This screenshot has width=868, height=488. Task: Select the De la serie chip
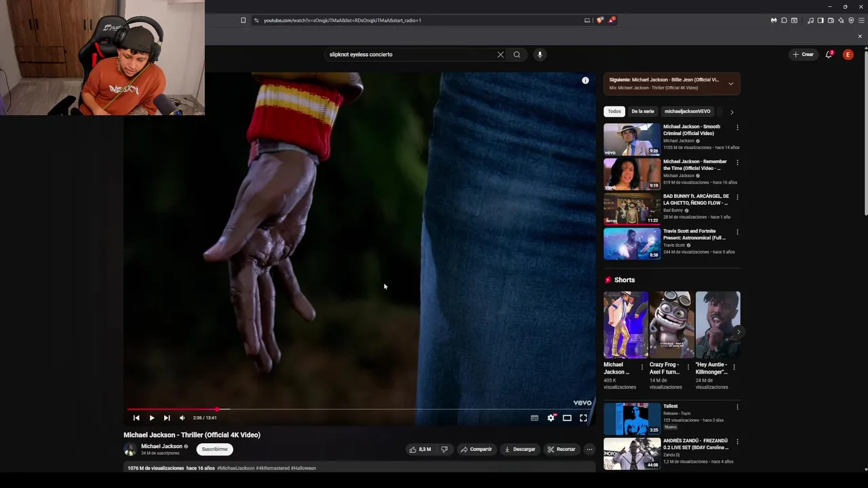(643, 111)
